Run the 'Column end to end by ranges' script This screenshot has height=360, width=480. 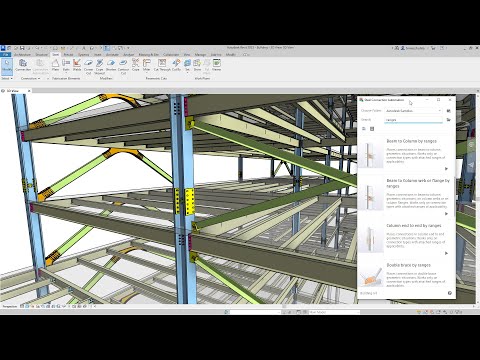tap(447, 253)
